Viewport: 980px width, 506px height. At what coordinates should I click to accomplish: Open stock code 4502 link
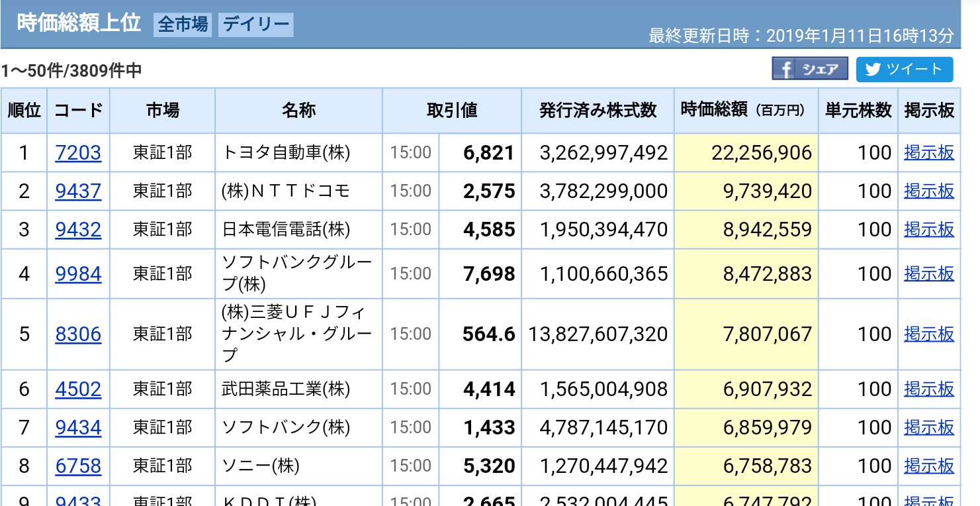point(78,389)
